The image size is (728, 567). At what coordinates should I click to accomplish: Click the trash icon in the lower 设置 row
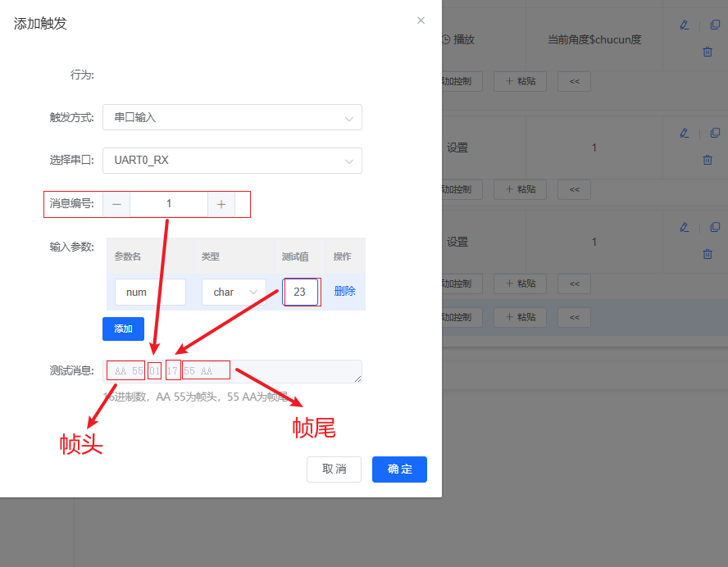click(x=708, y=254)
